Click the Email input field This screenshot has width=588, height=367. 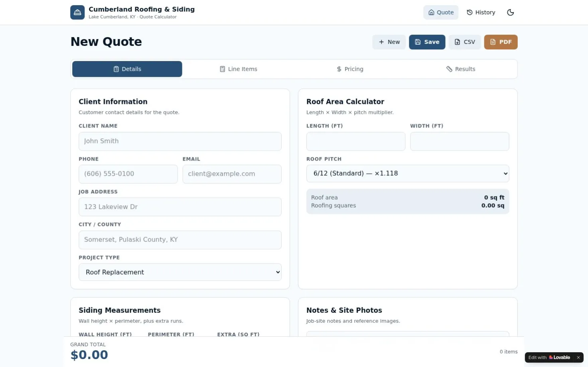232,174
